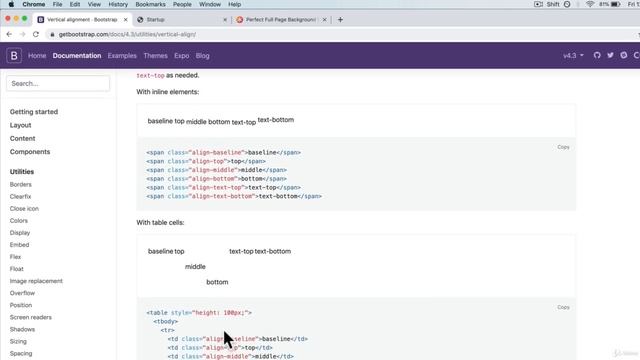640x360 pixels.
Task: Click the docs Search field
Action: (x=58, y=83)
